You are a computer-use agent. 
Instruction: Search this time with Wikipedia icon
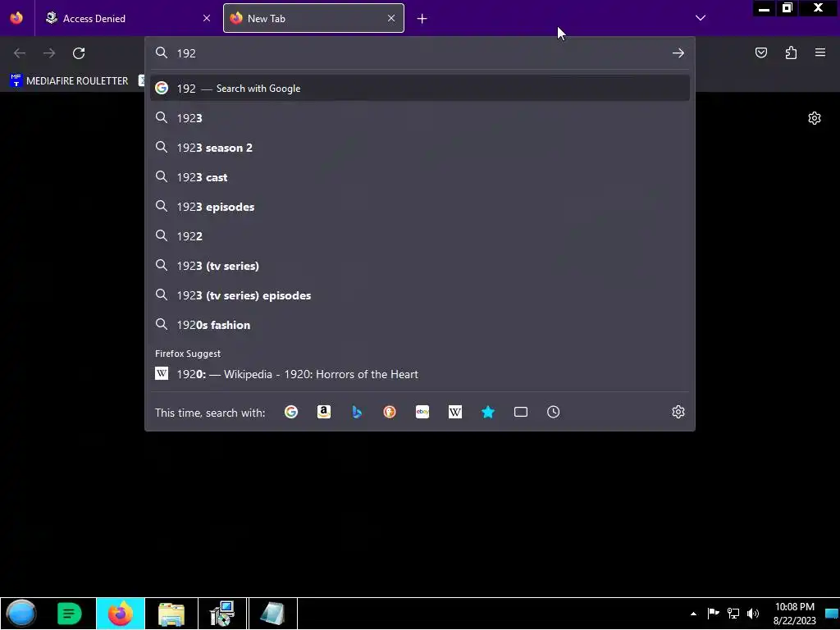coord(454,412)
